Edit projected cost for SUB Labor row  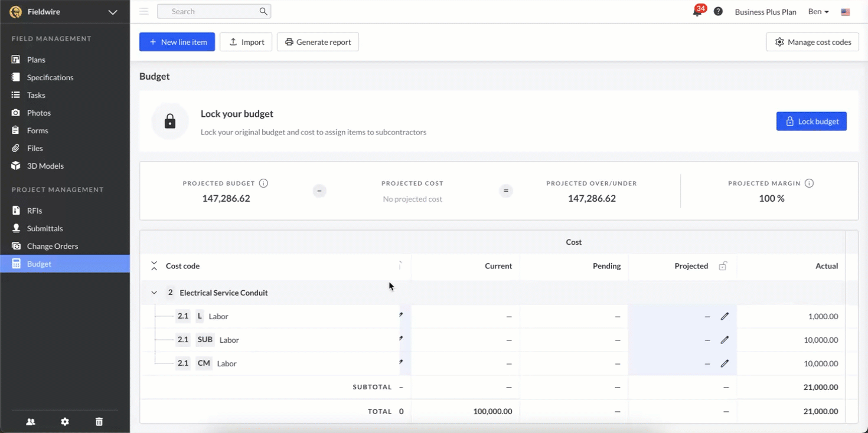pyautogui.click(x=725, y=340)
